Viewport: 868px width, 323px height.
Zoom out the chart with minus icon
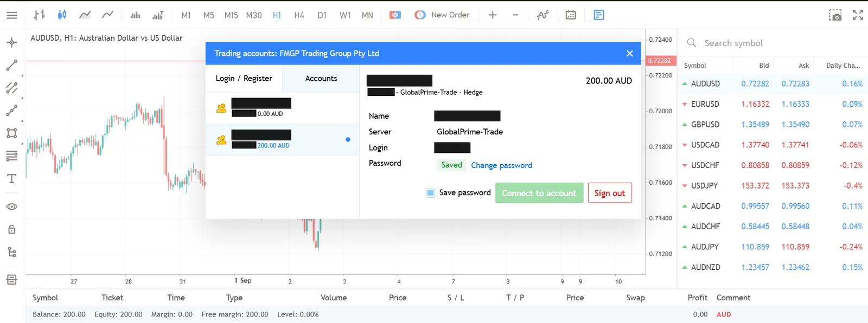(x=515, y=15)
